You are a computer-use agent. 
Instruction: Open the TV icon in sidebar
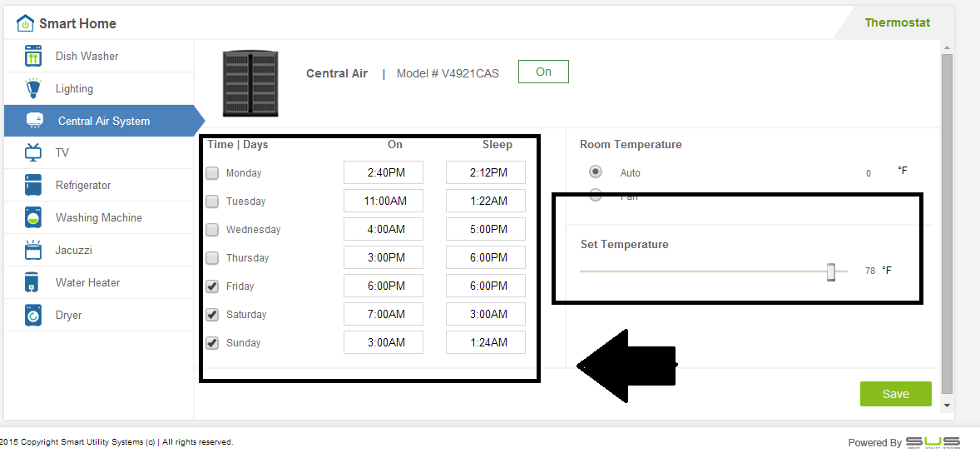pos(33,152)
